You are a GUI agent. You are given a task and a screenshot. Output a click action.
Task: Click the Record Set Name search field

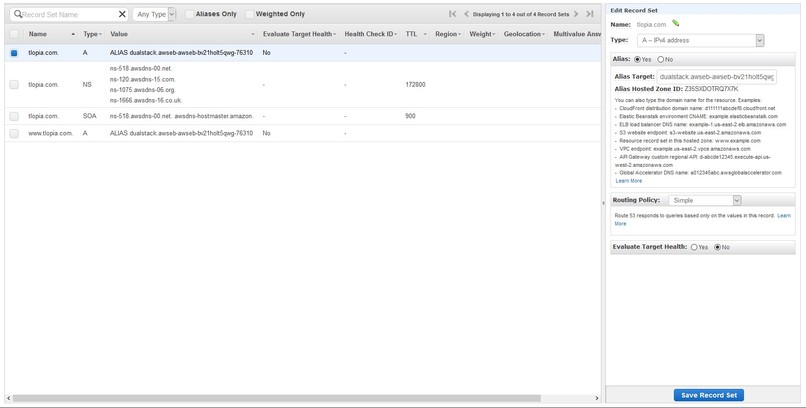(68, 14)
